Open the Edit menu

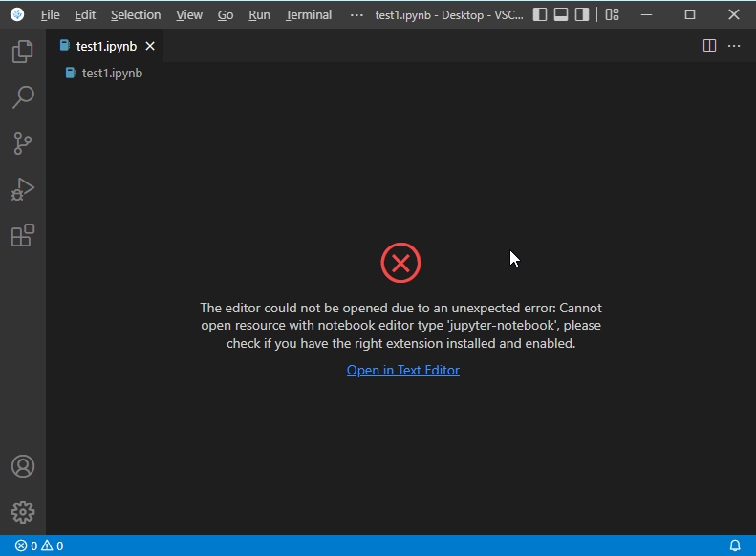pyautogui.click(x=85, y=15)
